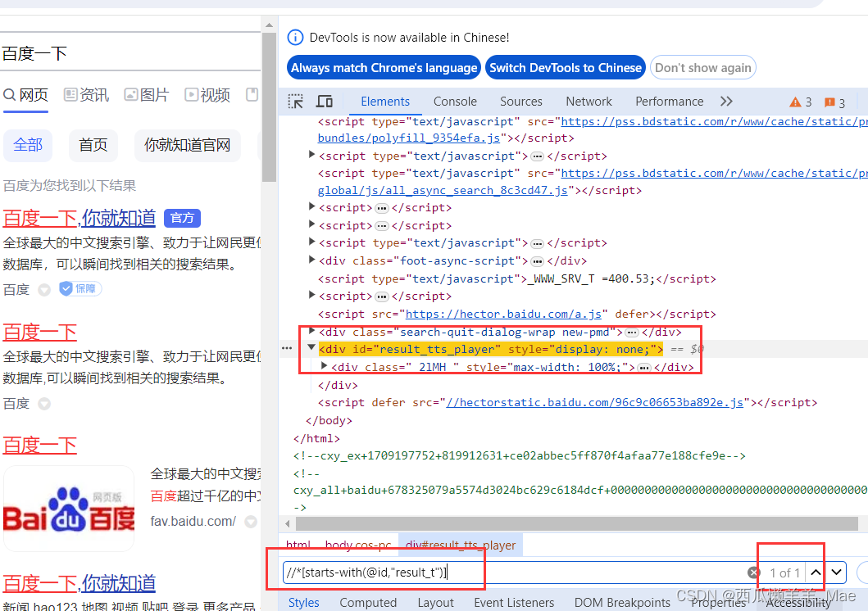Open the Console tab
The height and width of the screenshot is (611, 868).
455,102
